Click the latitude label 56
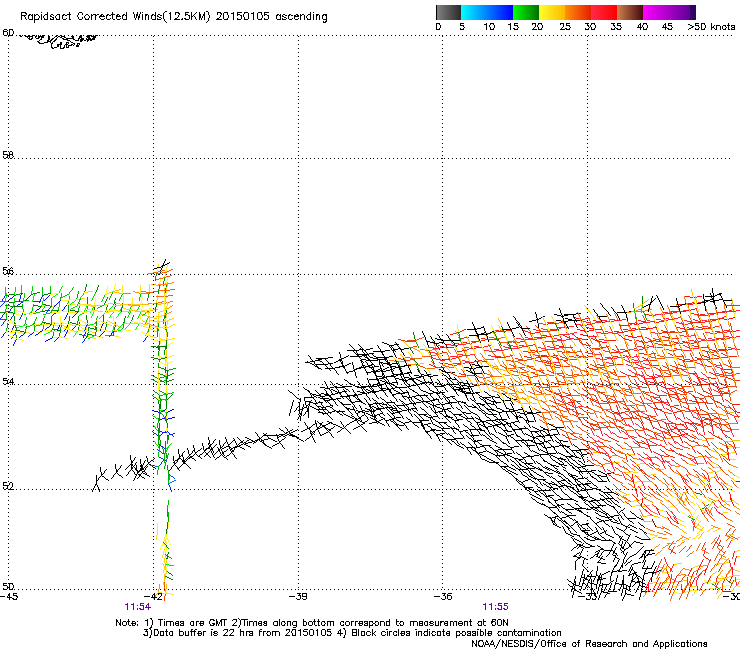The image size is (740, 650). click(8, 271)
